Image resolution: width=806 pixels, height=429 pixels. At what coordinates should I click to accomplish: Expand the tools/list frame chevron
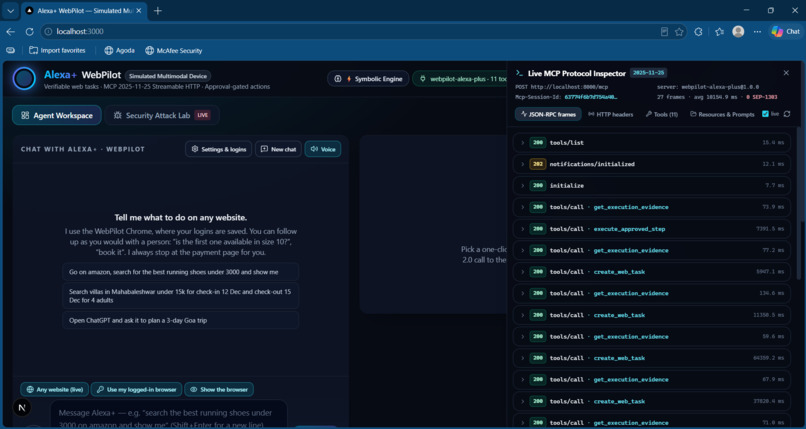click(522, 143)
